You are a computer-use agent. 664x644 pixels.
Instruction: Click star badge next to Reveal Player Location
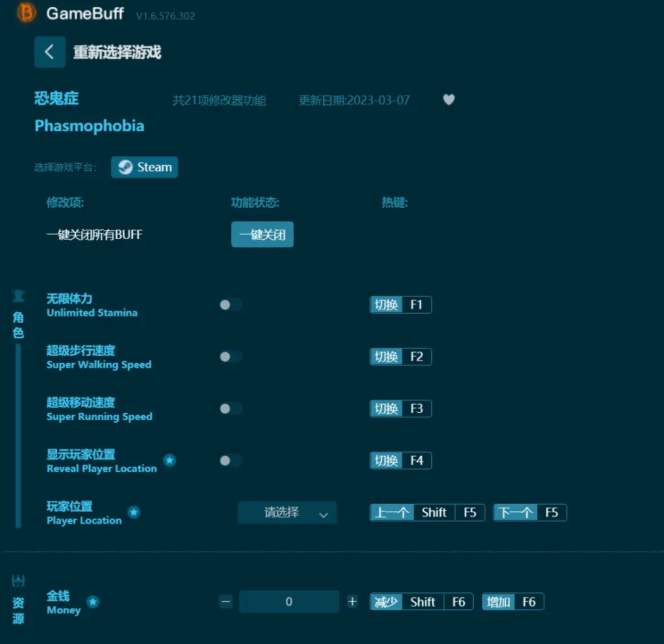click(x=170, y=460)
